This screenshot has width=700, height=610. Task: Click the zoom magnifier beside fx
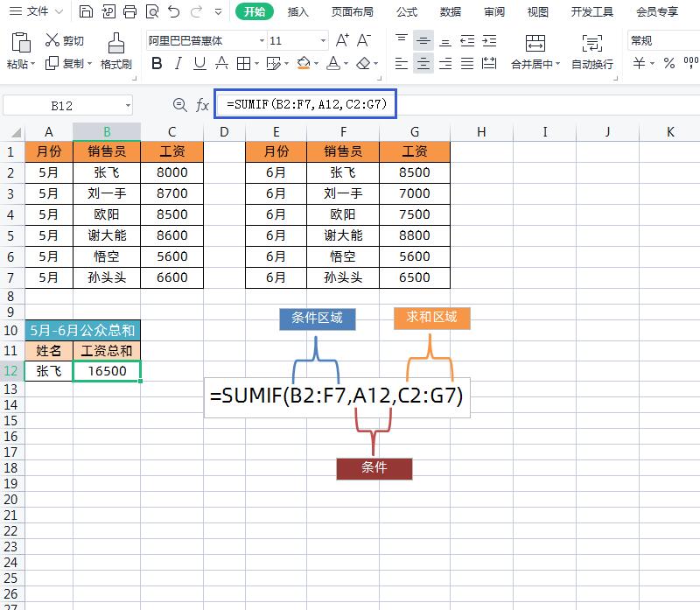(x=180, y=105)
